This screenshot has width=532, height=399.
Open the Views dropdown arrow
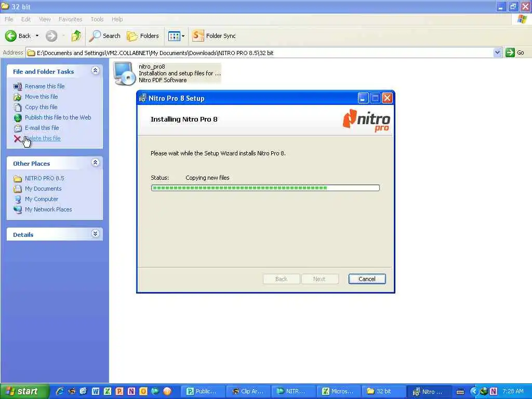pyautogui.click(x=183, y=36)
